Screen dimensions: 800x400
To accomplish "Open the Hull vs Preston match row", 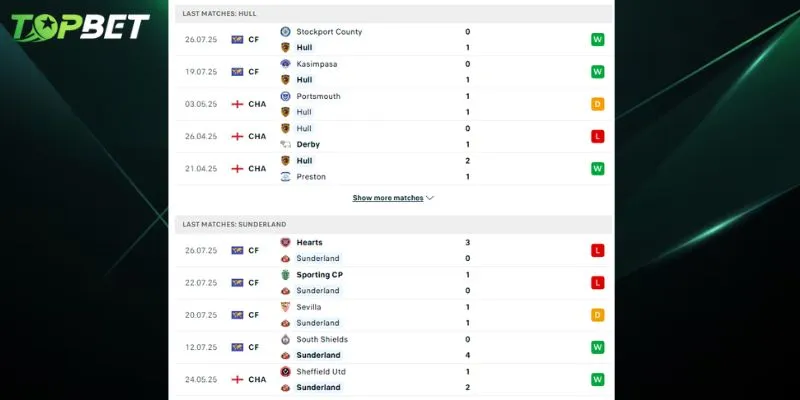I will point(393,168).
